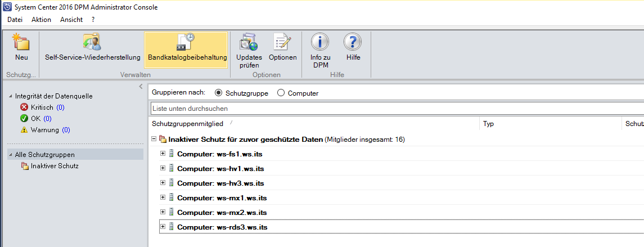Click the Inaktiver Schutz folder icon in tree

point(25,166)
